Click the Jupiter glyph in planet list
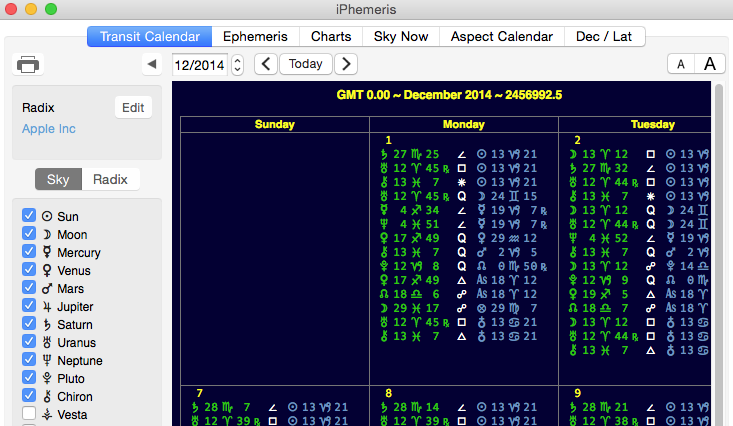Screen dimensions: 733x426 click(47, 307)
